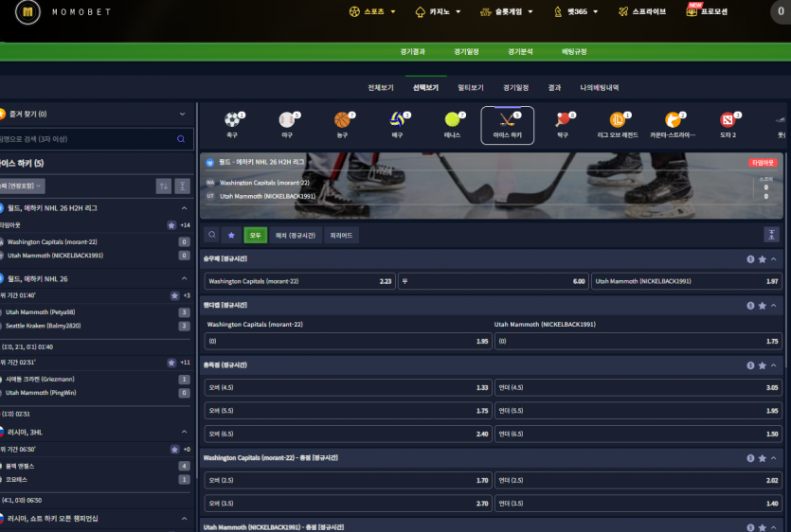Select the 테니스 tennis sport icon
The height and width of the screenshot is (532, 791).
tap(453, 125)
